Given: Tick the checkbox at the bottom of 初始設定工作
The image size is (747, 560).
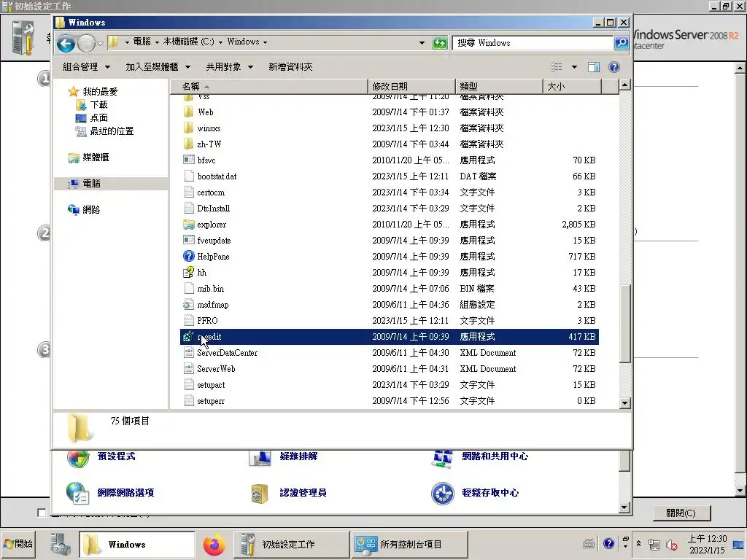Looking at the screenshot, I should pyautogui.click(x=42, y=513).
